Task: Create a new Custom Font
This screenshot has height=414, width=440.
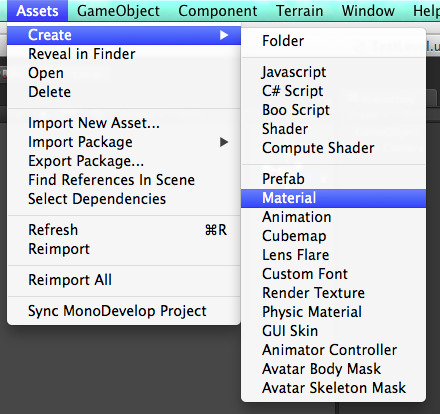Action: [x=333, y=274]
